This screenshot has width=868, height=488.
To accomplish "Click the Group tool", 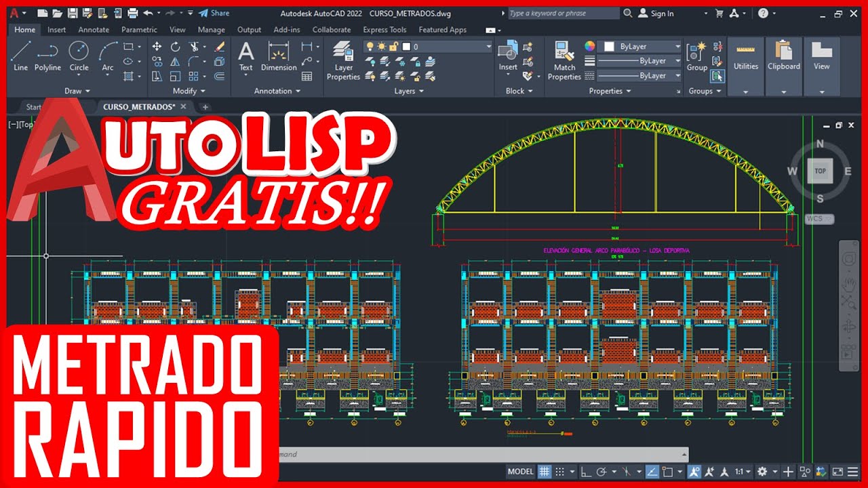I will [x=696, y=56].
